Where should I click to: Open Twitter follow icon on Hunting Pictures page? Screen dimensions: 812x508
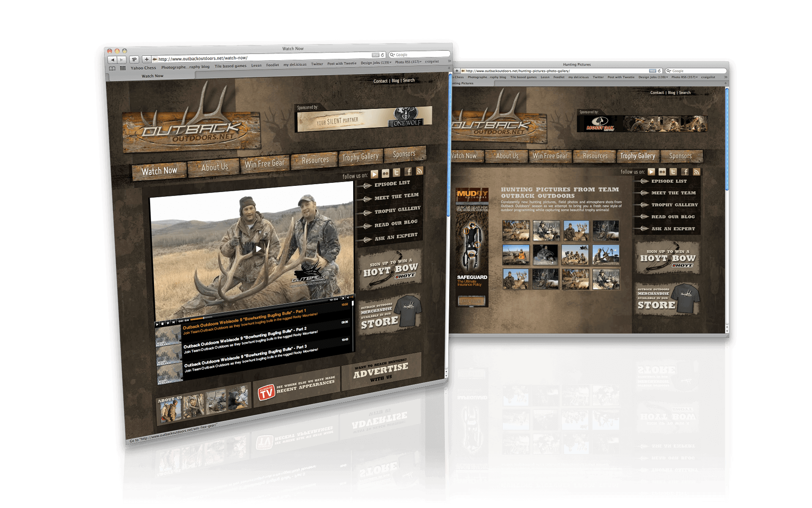pos(673,172)
